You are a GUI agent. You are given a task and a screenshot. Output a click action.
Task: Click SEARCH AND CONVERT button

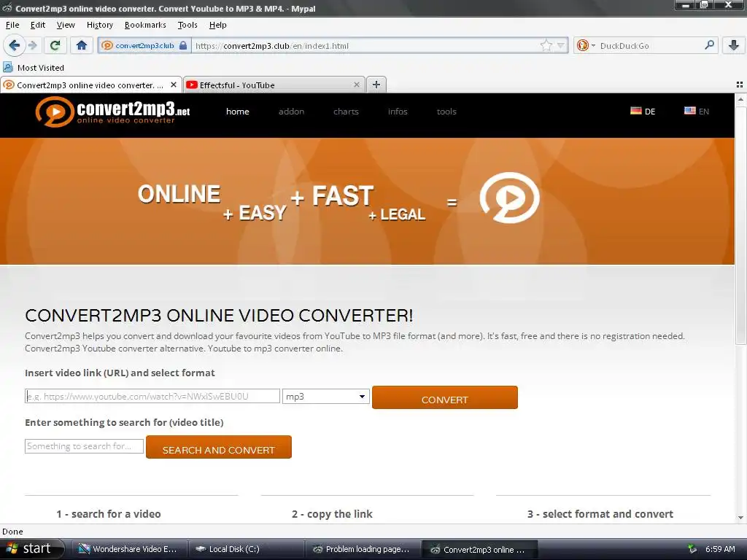tap(219, 447)
